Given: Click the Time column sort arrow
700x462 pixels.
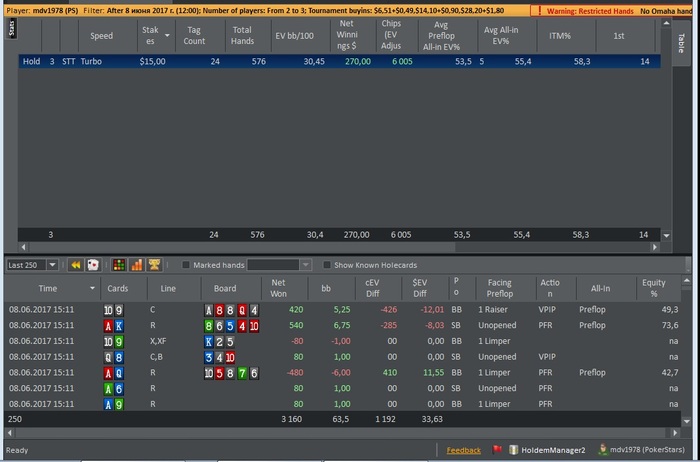Looking at the screenshot, I should (x=92, y=288).
